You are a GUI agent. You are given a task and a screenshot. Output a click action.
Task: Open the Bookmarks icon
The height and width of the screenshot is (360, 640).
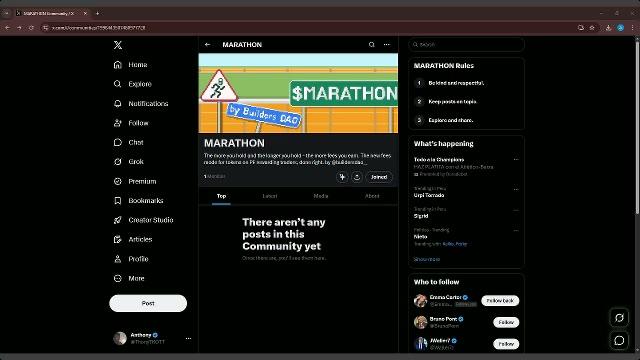tap(118, 200)
